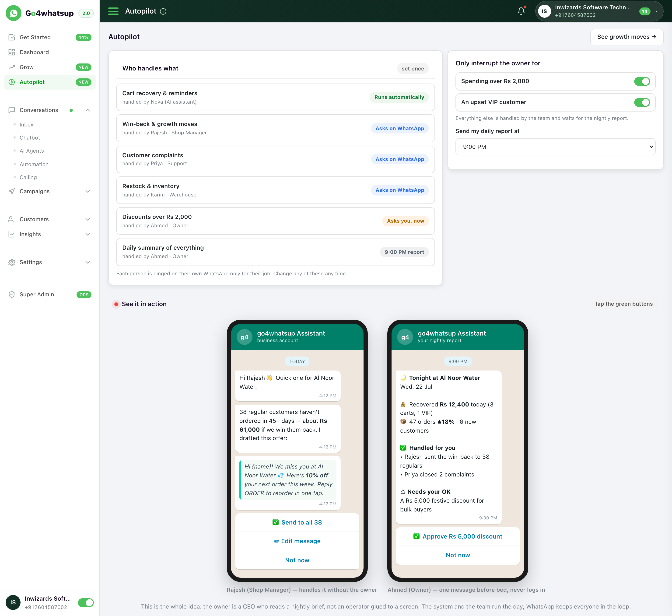Toggle the switch next to Inwizards Soft account
Screen dimensions: 672x616
[x=86, y=603]
